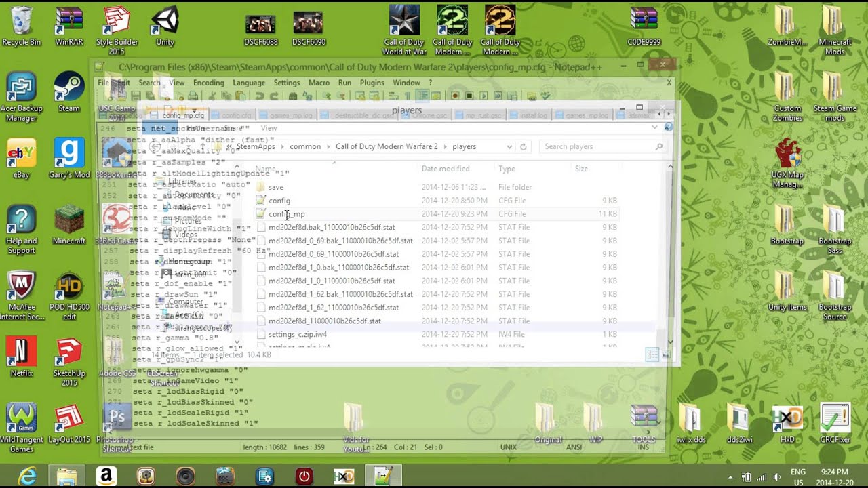The height and width of the screenshot is (488, 868).
Task: Show hidden icons in the system tray
Action: click(730, 477)
